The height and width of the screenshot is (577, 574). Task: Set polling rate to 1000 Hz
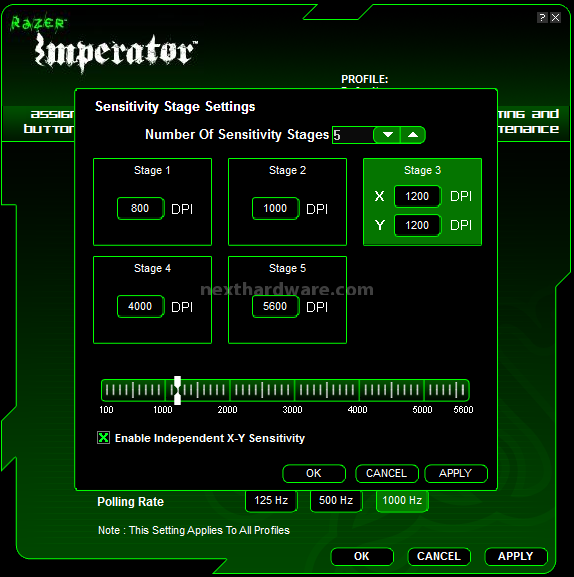tap(402, 500)
